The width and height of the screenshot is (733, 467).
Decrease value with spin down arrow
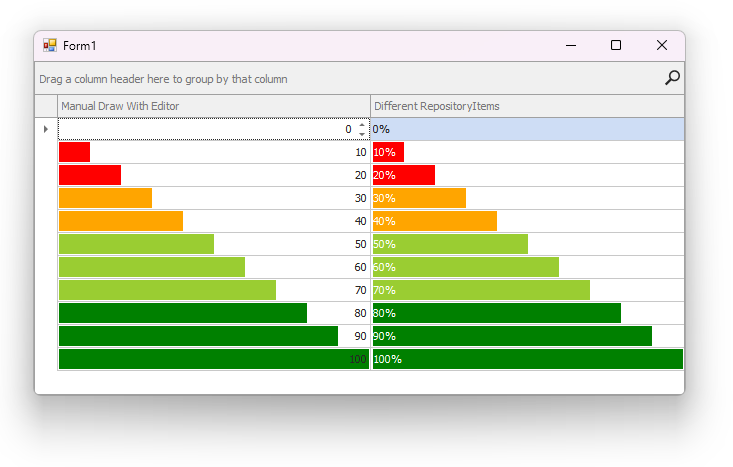362,134
